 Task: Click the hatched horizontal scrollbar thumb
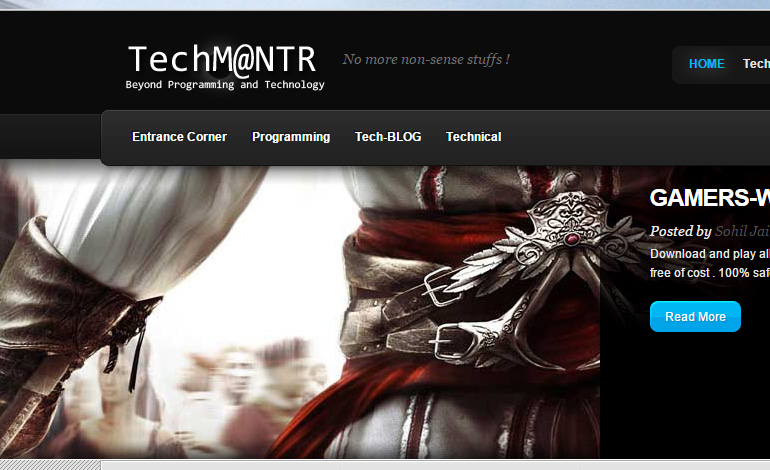(x=50, y=465)
